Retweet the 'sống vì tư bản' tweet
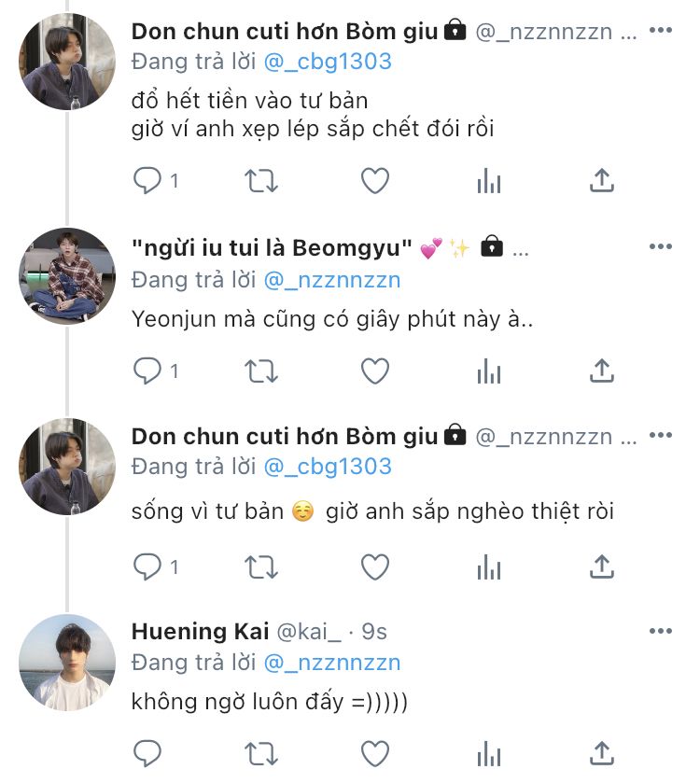 (x=261, y=566)
